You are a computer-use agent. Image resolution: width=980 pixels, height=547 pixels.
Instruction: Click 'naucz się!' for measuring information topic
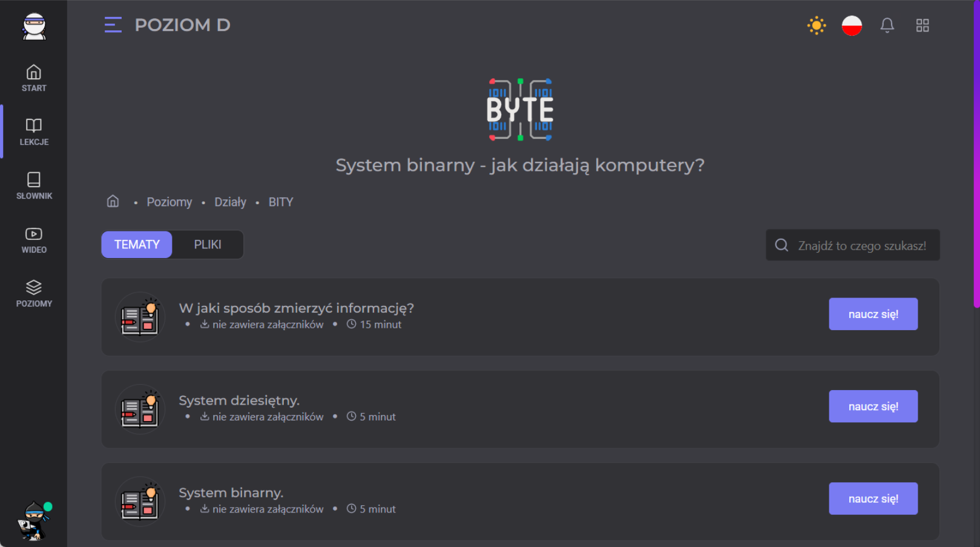[873, 314]
